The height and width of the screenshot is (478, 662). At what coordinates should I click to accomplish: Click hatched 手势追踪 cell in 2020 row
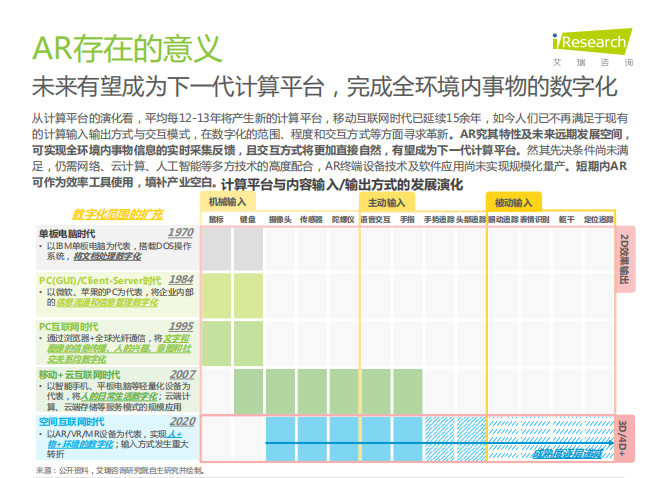point(440,438)
